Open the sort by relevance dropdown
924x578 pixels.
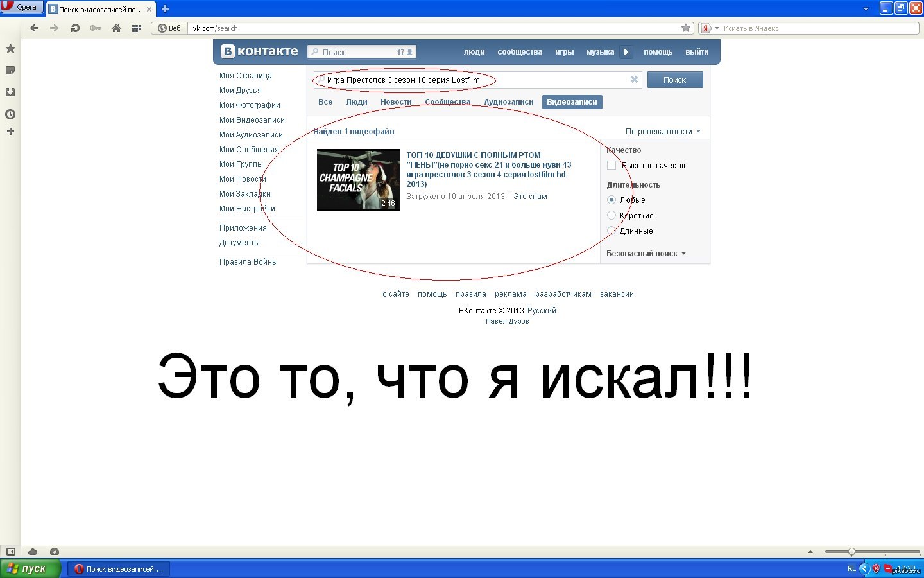click(663, 132)
